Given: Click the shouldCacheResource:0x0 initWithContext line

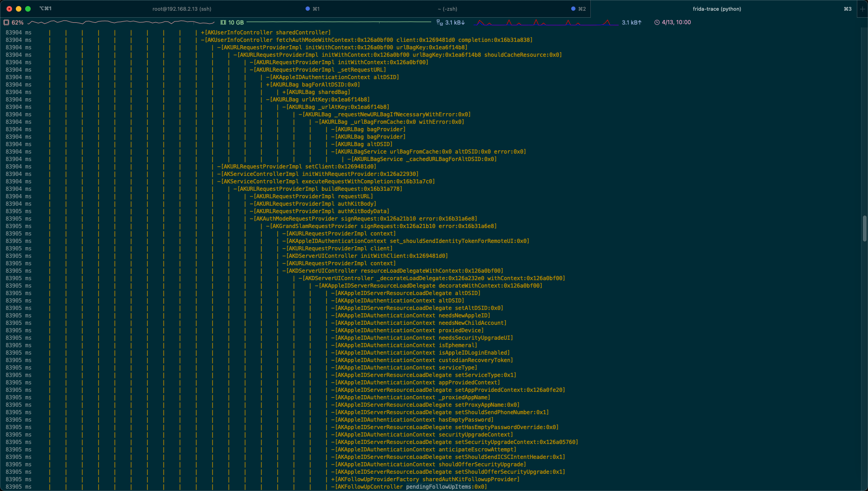Looking at the screenshot, I should pyautogui.click(x=398, y=55).
